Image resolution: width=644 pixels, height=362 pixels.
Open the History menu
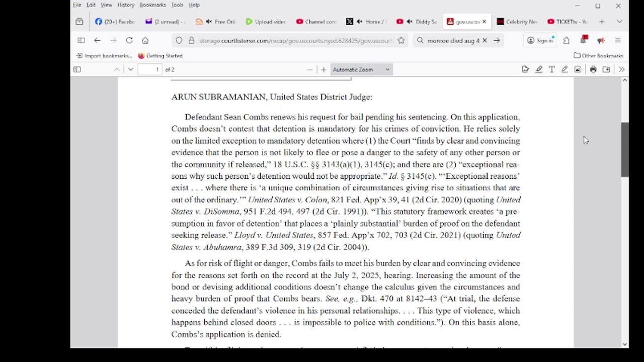click(126, 5)
